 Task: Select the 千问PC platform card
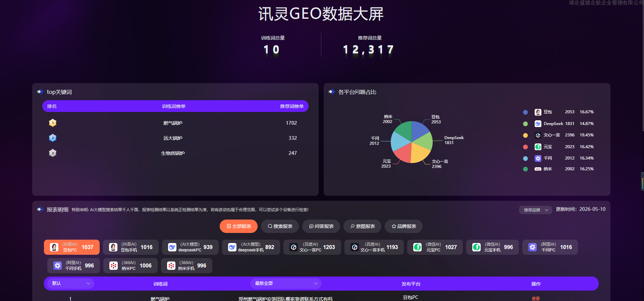(x=550, y=247)
